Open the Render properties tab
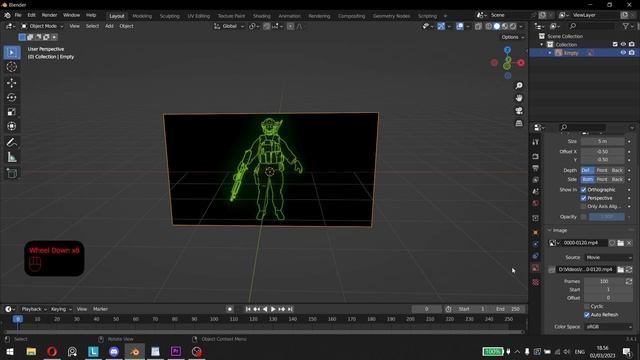Viewport: 640px width, 360px height. coord(536,156)
